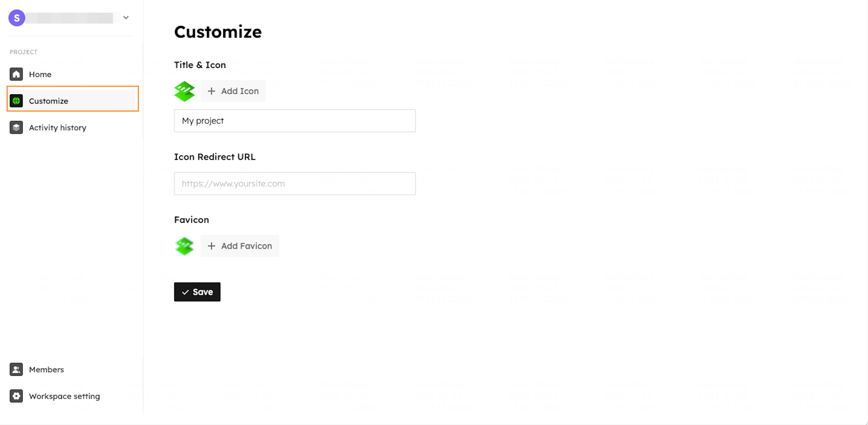The image size is (868, 425).
Task: Open the Home menu item
Action: 40,74
